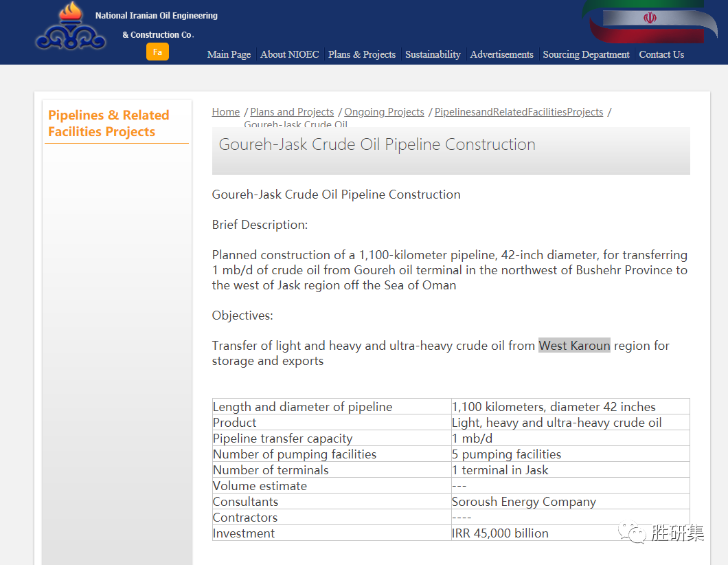Image resolution: width=728 pixels, height=565 pixels.
Task: Click the 'Brief Description:' heading
Action: coord(260,225)
